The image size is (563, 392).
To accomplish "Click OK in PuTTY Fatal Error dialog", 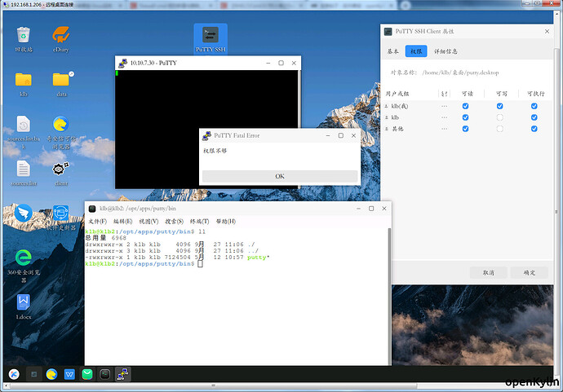I will point(280,176).
